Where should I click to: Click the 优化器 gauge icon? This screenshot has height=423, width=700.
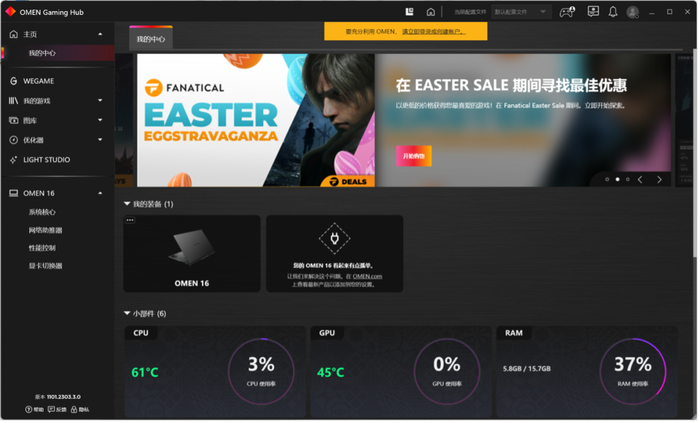pos(14,140)
